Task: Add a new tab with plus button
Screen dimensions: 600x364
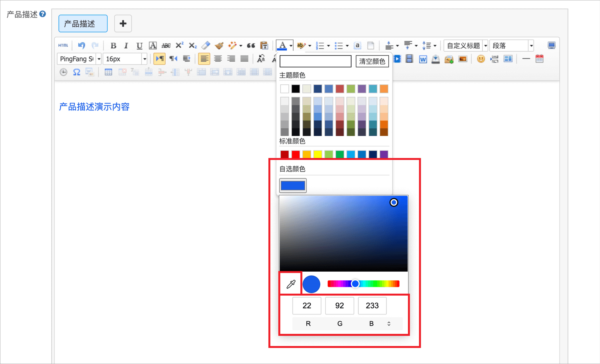Action: 123,24
